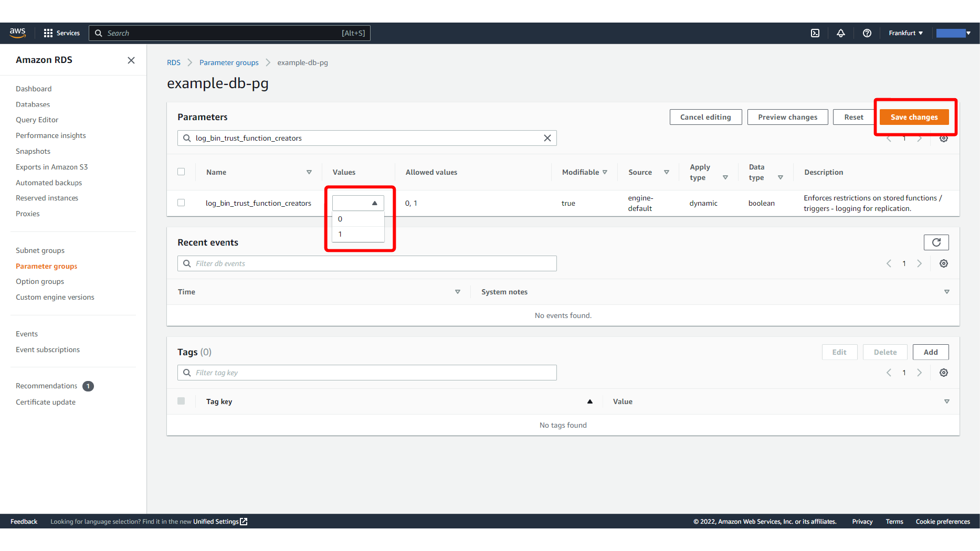Refresh the Recent events list
The height and width of the screenshot is (551, 980).
click(x=936, y=242)
